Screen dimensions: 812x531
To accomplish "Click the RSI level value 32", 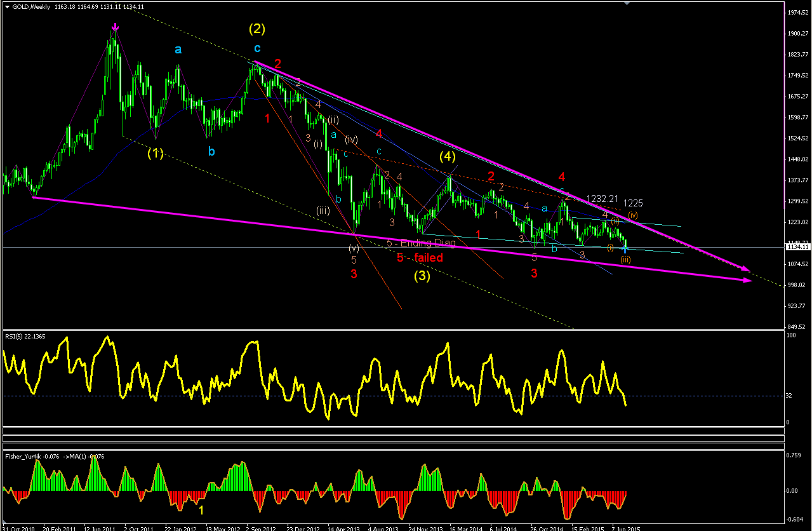I will pos(790,396).
